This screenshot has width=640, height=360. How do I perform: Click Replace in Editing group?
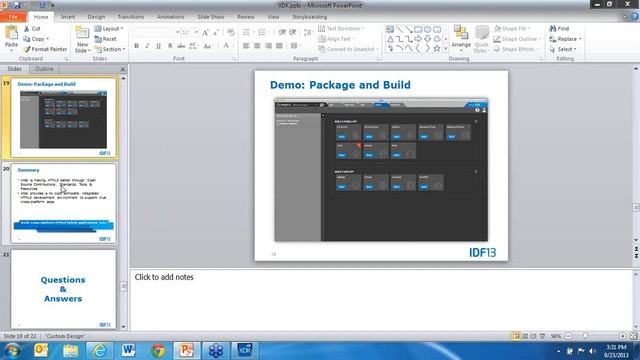click(x=565, y=39)
